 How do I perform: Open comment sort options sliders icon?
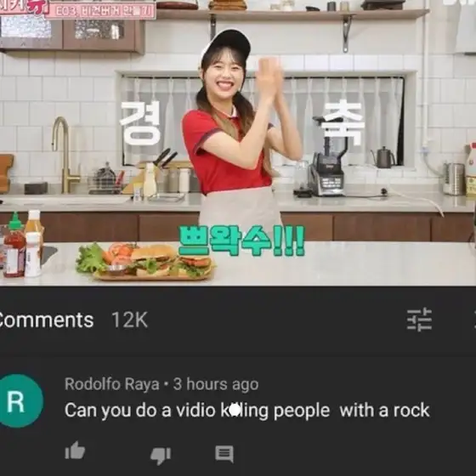point(419,320)
